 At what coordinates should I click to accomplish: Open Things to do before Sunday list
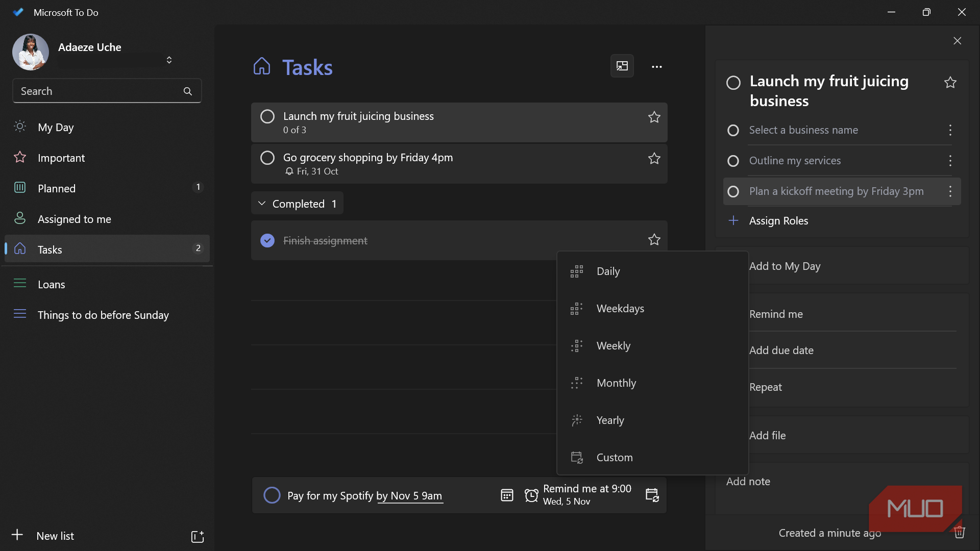107,315
